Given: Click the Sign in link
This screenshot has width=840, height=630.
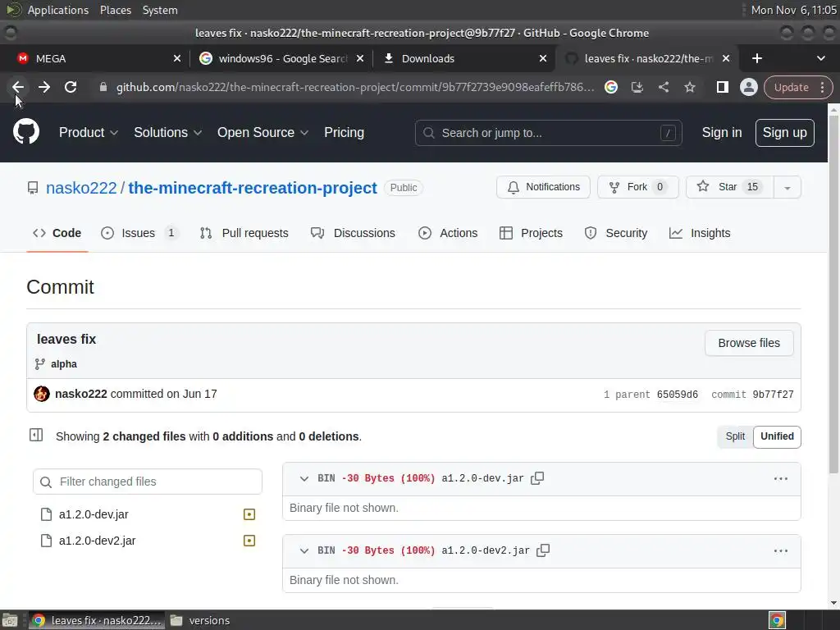Looking at the screenshot, I should tap(722, 133).
